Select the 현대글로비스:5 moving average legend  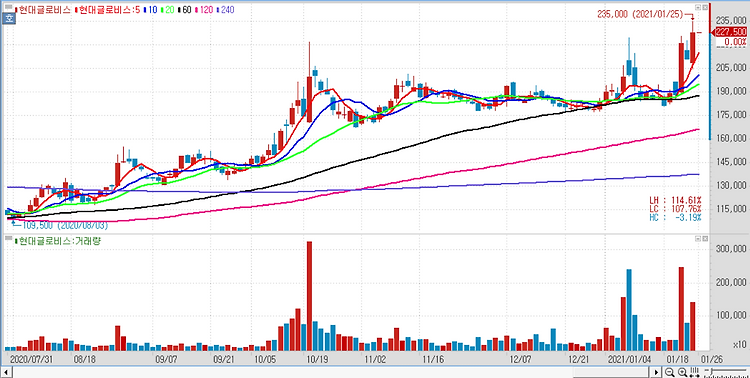click(109, 10)
